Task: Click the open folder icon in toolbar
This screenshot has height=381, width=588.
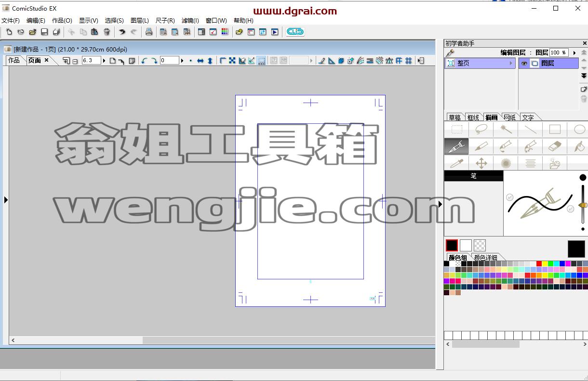Action: tap(32, 32)
